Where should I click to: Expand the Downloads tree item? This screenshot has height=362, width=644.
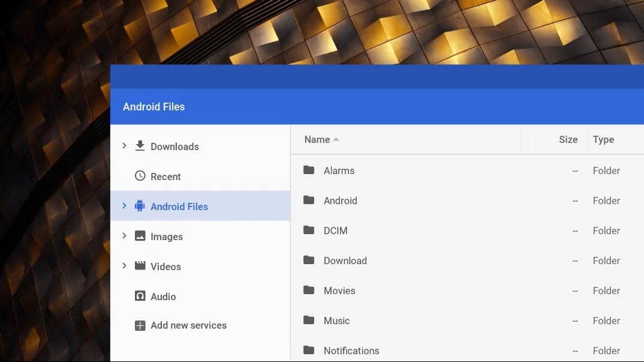click(124, 145)
